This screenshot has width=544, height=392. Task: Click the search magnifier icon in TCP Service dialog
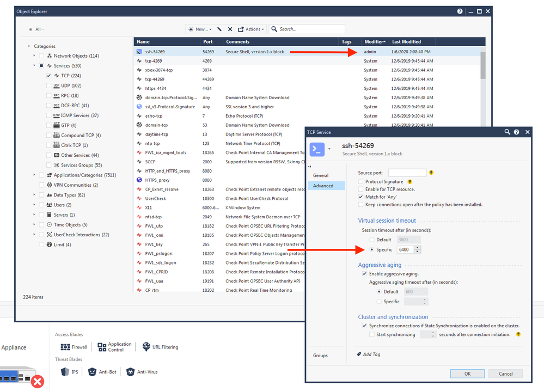(507, 132)
